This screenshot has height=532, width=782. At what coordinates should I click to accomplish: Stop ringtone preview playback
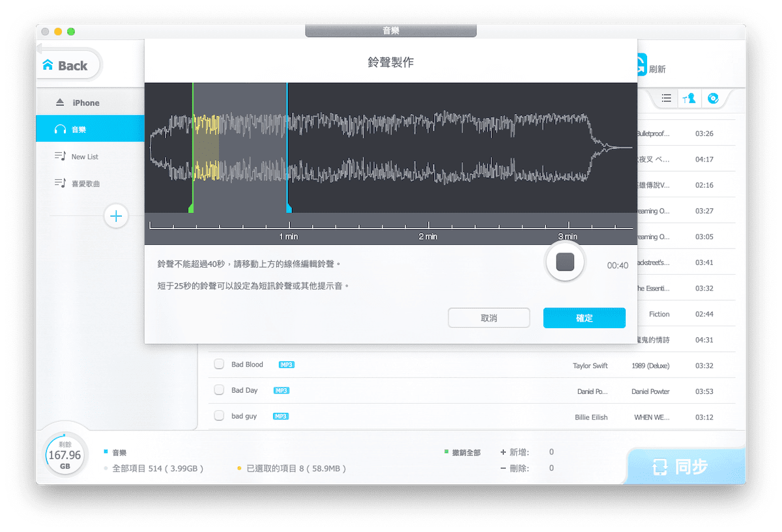[565, 262]
